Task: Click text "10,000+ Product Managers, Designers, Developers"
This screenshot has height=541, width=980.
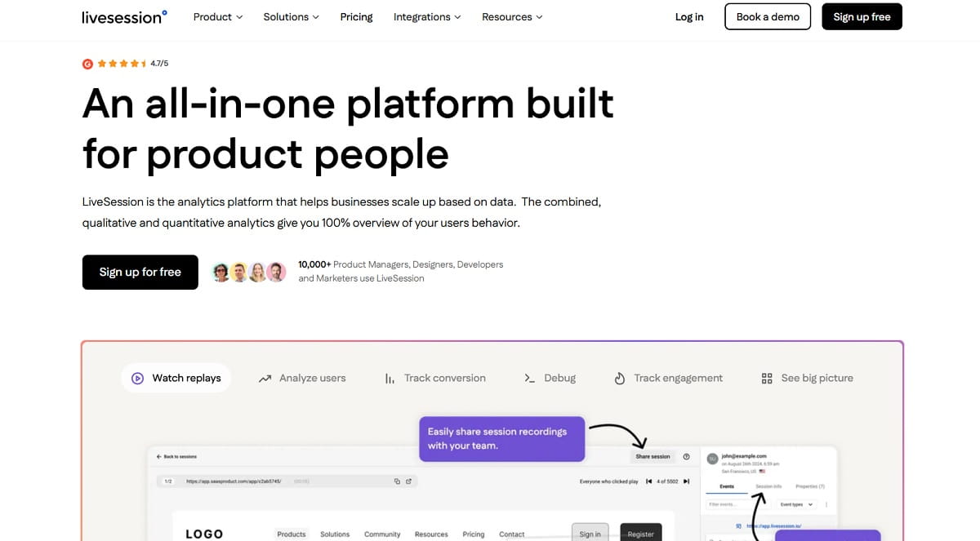Action: tap(401, 264)
